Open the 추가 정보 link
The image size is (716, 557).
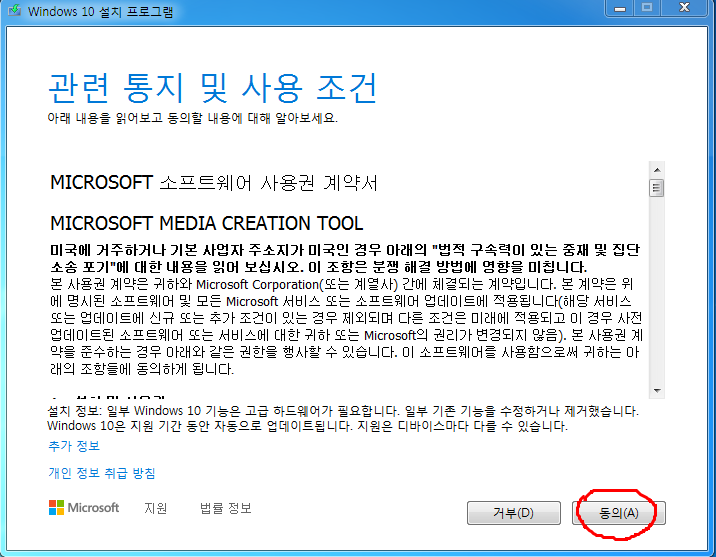click(x=74, y=446)
